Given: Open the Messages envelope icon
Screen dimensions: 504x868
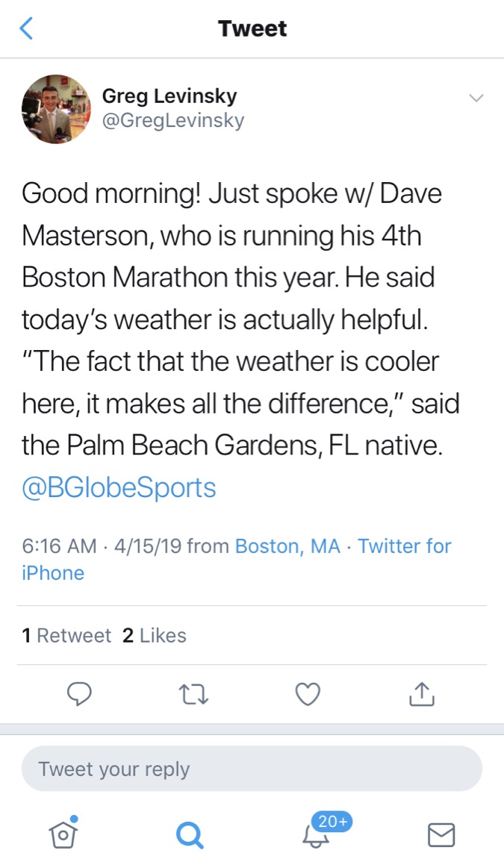Looking at the screenshot, I should click(441, 835).
